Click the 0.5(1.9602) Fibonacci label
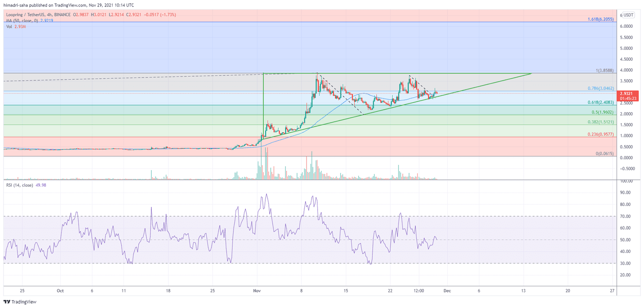Image resolution: width=644 pixels, height=308 pixels. pyautogui.click(x=603, y=113)
